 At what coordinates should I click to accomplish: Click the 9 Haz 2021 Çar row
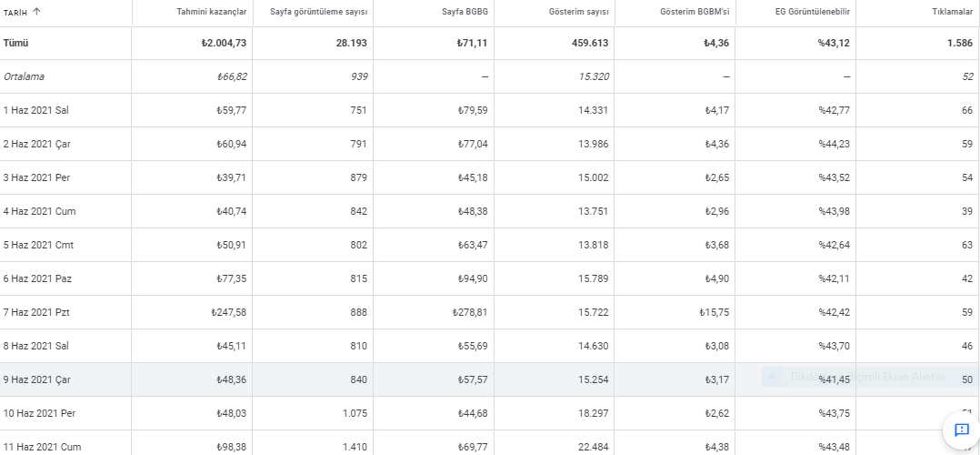(490, 379)
